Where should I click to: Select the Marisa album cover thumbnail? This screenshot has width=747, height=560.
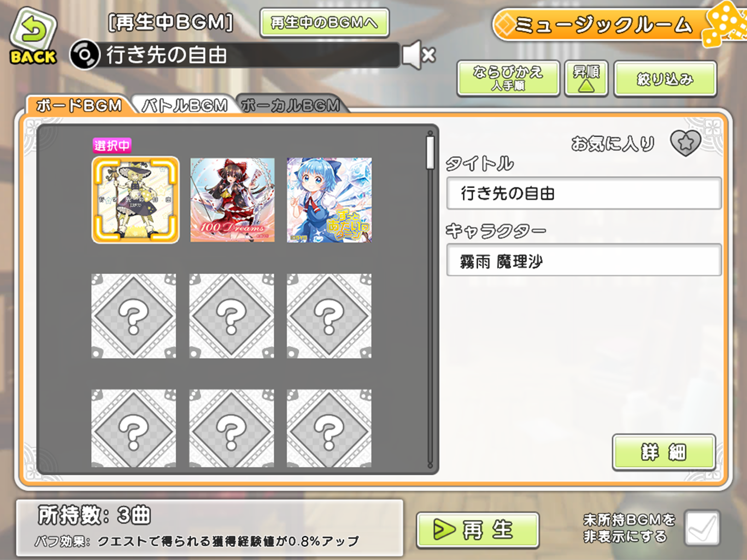coord(135,200)
